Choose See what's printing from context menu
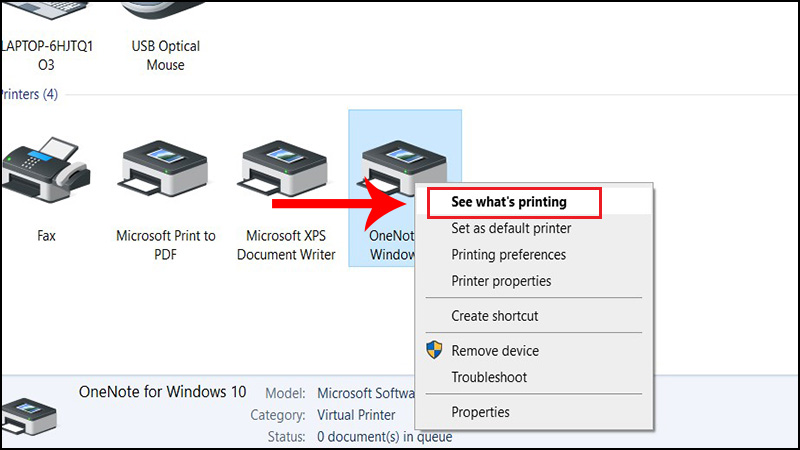This screenshot has height=450, width=800. click(x=509, y=202)
